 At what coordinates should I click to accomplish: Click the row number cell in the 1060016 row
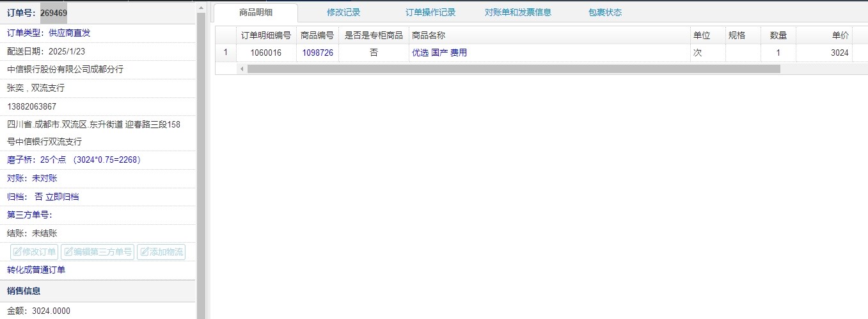[225, 53]
